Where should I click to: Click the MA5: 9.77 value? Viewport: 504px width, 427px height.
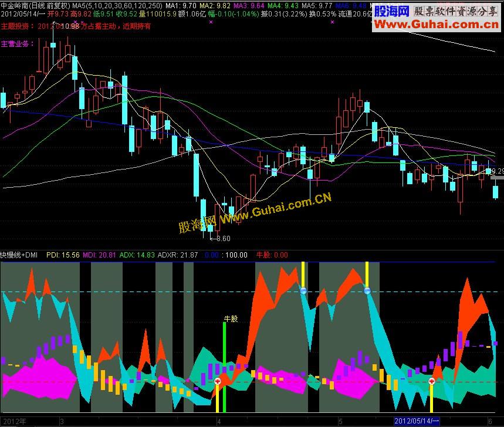coord(317,5)
